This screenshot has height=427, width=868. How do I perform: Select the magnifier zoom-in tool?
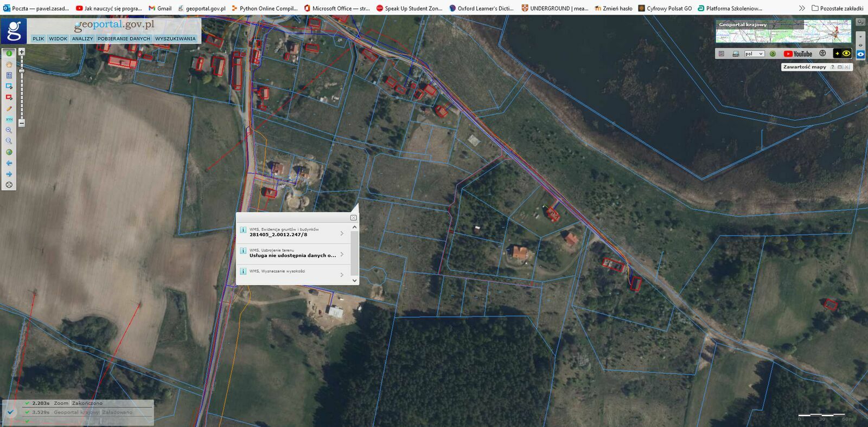pos(9,130)
